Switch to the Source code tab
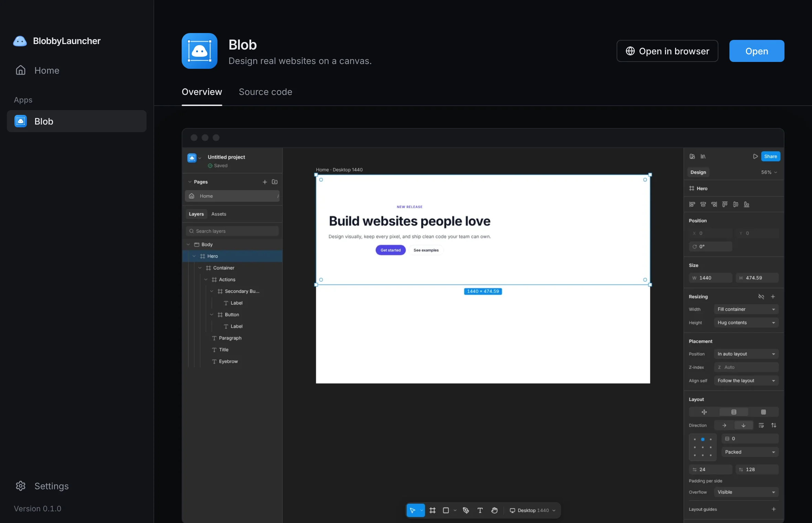812x523 pixels. [266, 92]
